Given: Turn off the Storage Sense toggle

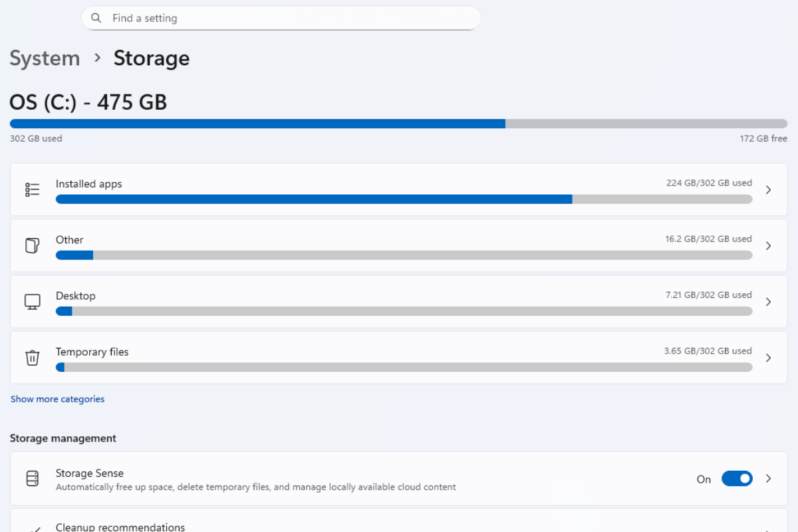Looking at the screenshot, I should pyautogui.click(x=737, y=479).
